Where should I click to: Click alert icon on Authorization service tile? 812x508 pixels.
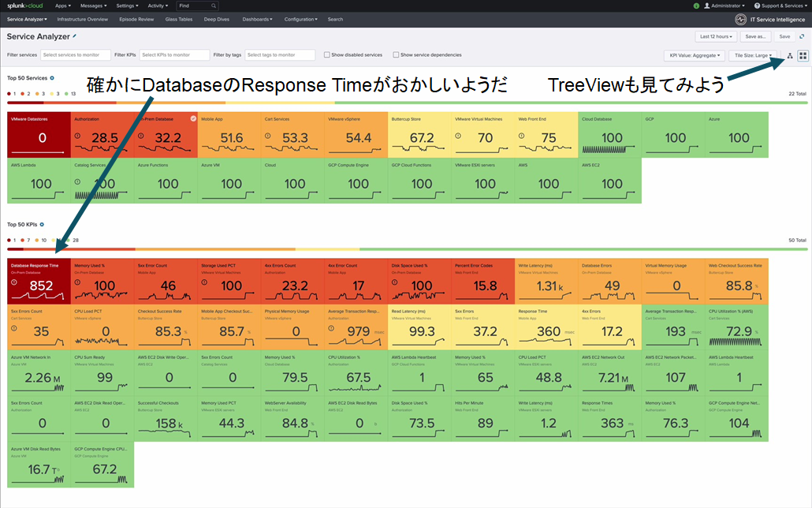[x=77, y=136]
